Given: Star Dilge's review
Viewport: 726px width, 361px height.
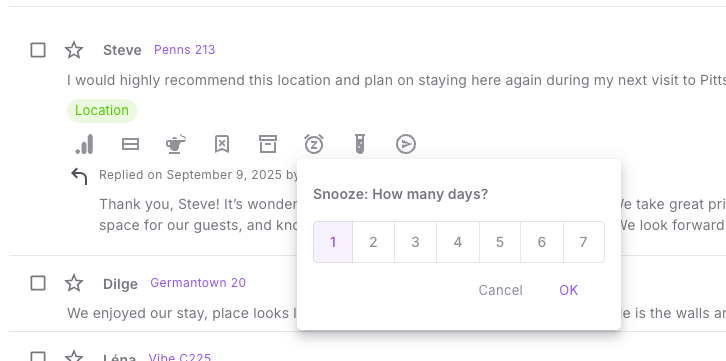Looking at the screenshot, I should tap(74, 283).
